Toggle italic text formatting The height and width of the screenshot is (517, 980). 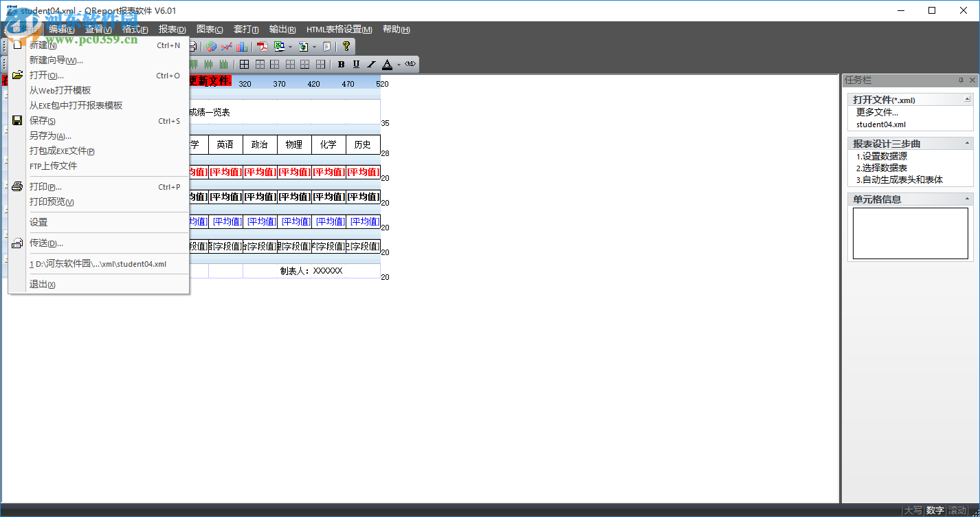point(372,64)
